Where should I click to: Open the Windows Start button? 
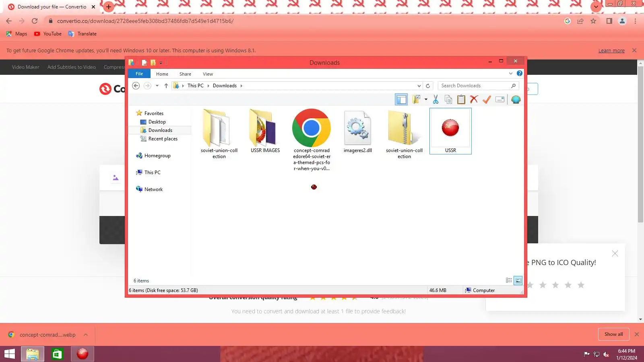pyautogui.click(x=10, y=354)
